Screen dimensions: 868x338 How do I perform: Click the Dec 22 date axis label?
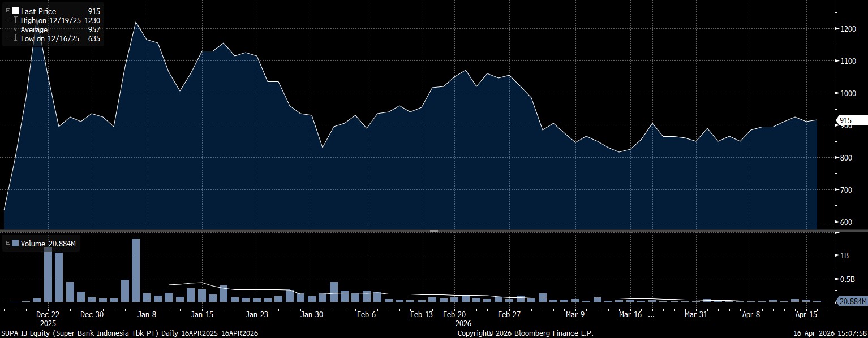click(x=48, y=314)
